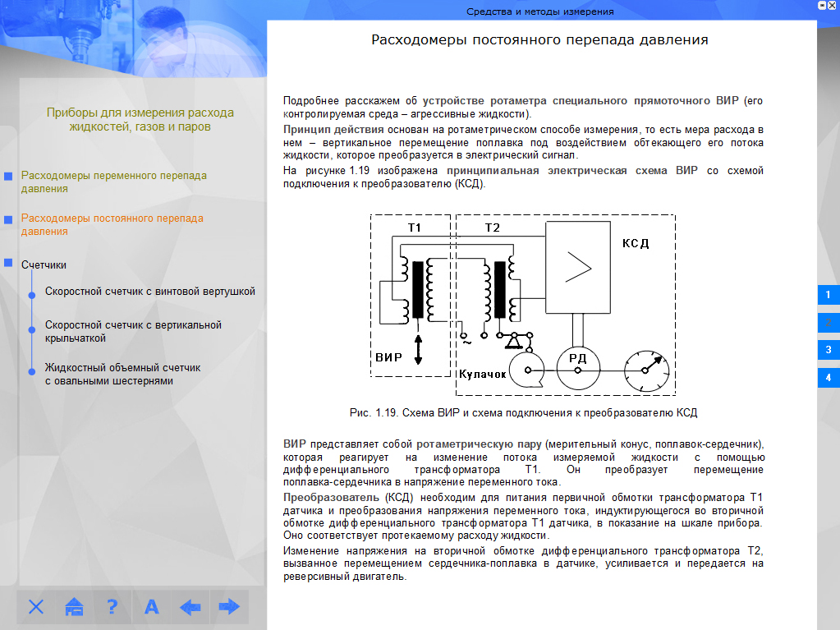Select Жидкостный объемный счетчик с овальными шестернями

(x=122, y=374)
